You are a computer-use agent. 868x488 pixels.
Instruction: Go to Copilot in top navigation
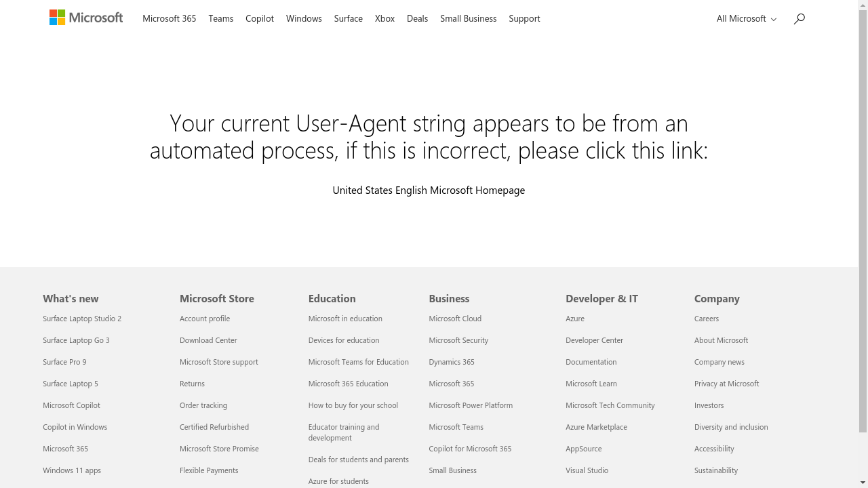[259, 19]
